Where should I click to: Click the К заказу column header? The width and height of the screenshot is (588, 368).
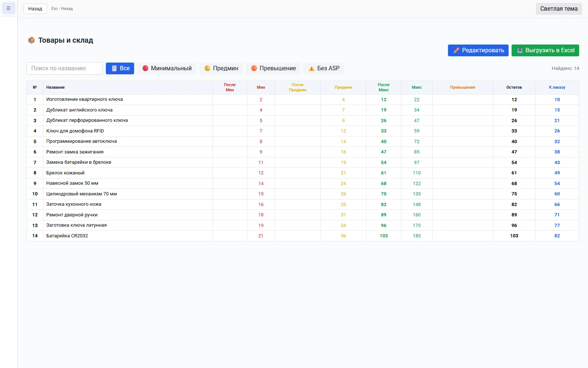pos(557,88)
